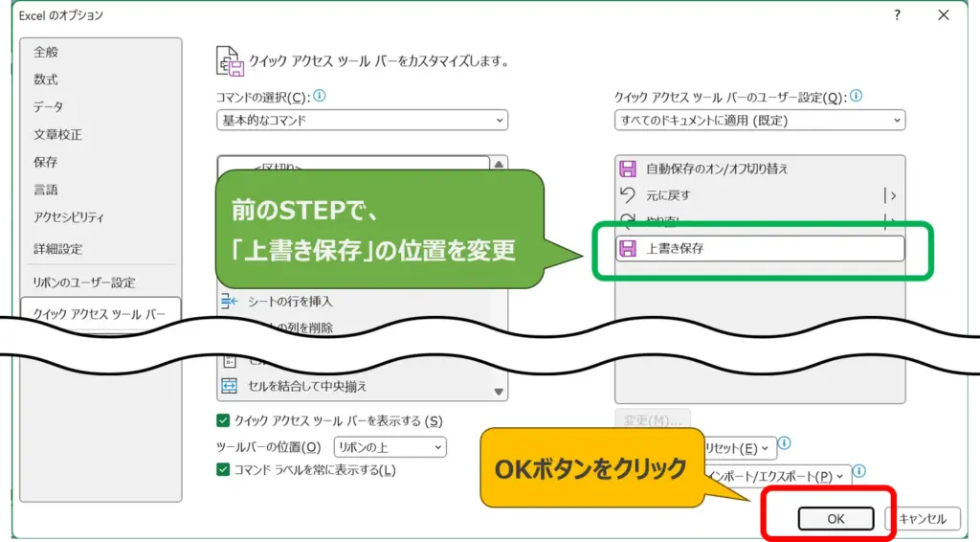Click the OK button
Screen dimensions: 980x542
tap(835, 519)
